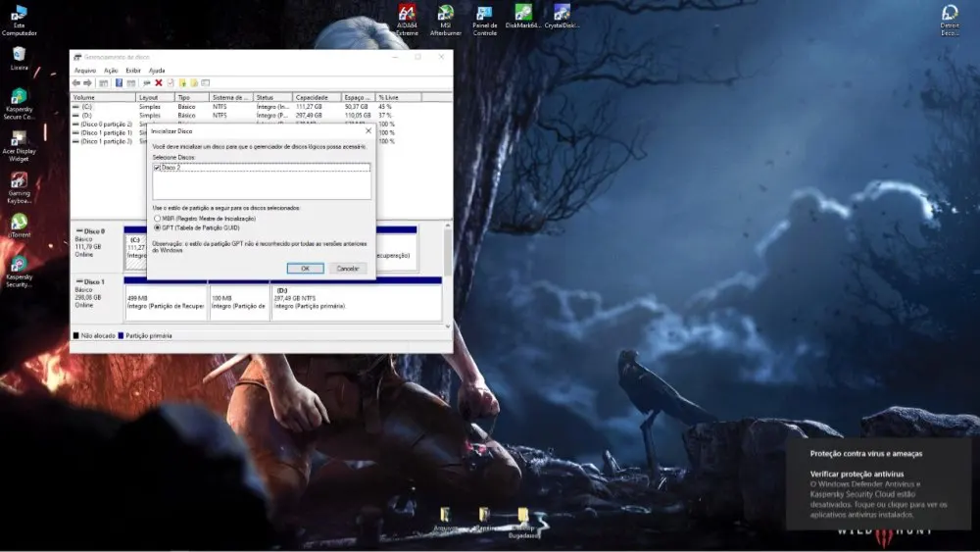The width and height of the screenshot is (980, 552).
Task: Click the scroll down arrow in disk view
Action: tap(448, 326)
